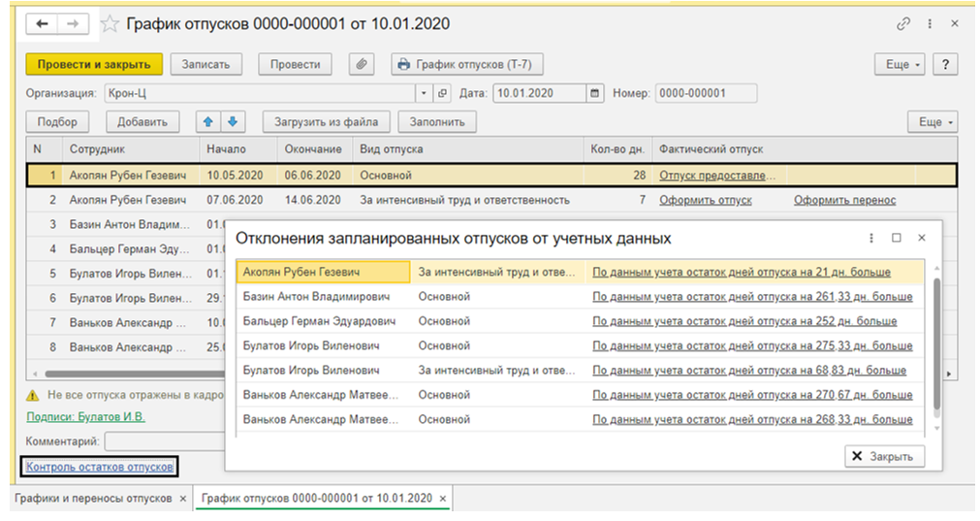Move selected row down with arrow
Screen dimensions: 980x521
click(x=233, y=121)
